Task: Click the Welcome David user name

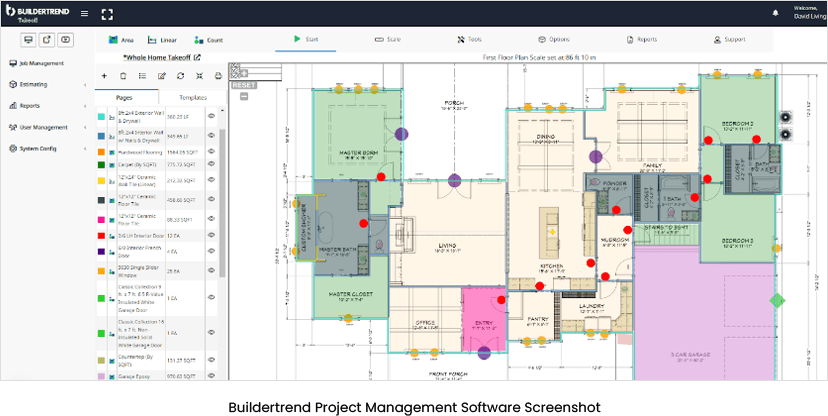Action: (x=811, y=13)
